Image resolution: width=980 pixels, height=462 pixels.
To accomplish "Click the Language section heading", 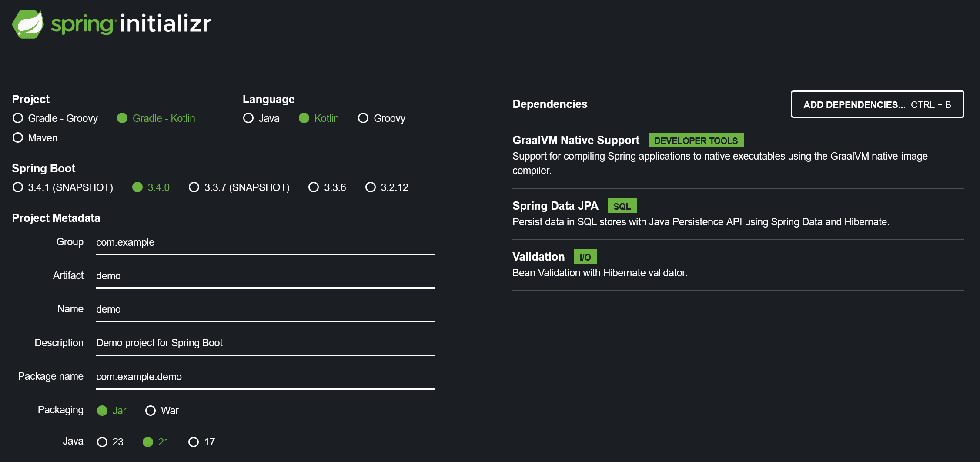I will coord(268,99).
